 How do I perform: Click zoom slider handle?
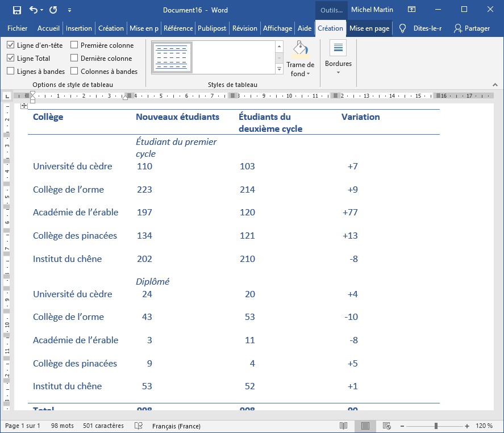coord(436,426)
